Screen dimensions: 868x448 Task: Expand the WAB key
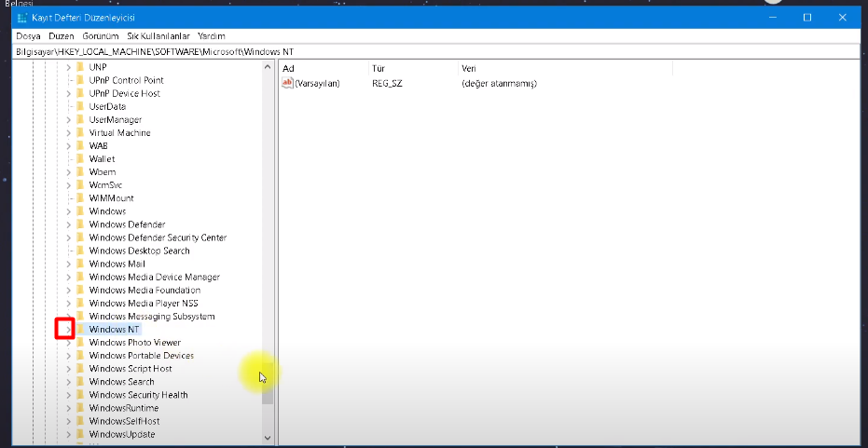click(69, 146)
